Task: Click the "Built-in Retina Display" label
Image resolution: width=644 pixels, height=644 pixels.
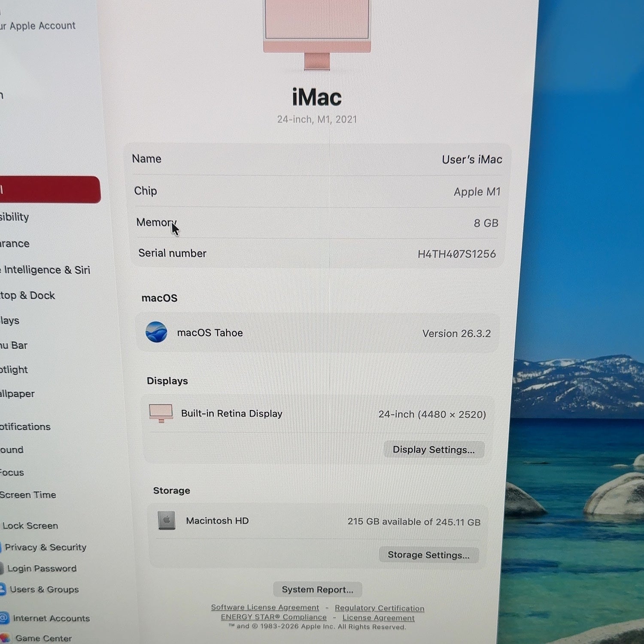Action: [232, 413]
